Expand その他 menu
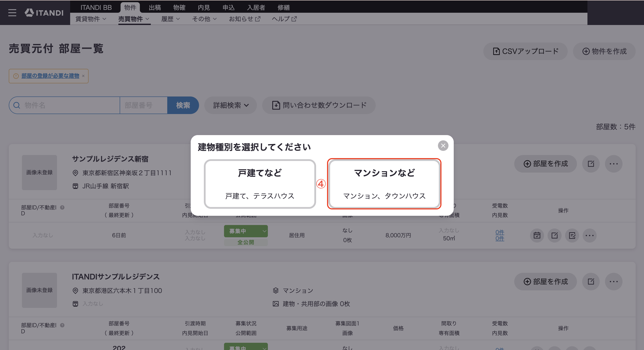The width and height of the screenshot is (644, 350). coord(204,19)
